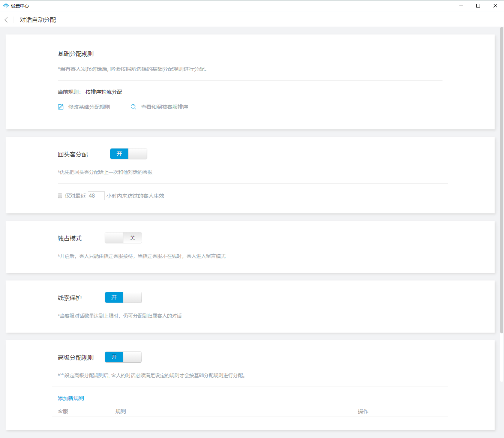Click the 操作 column header
This screenshot has width=504, height=438.
[363, 411]
